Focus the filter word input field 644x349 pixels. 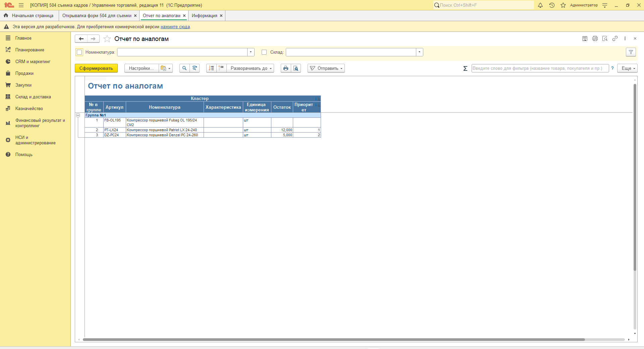point(540,68)
